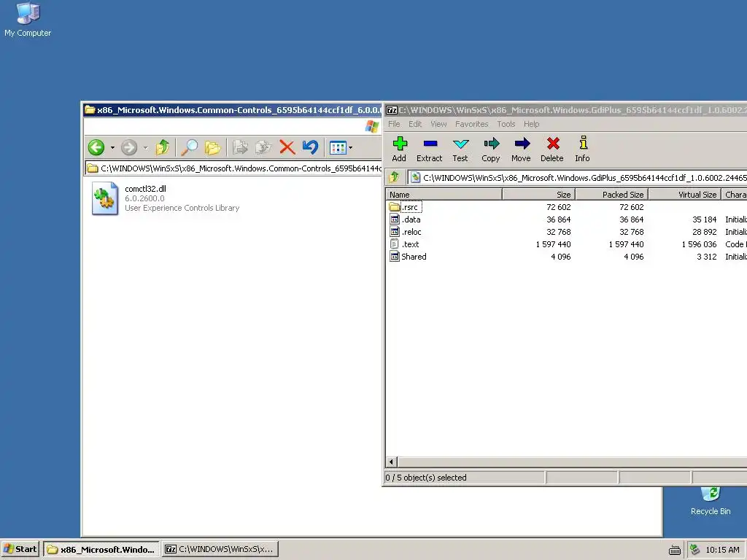Viewport: 747px width, 560px height.
Task: Click the tray icon beside the clock
Action: coord(695,550)
